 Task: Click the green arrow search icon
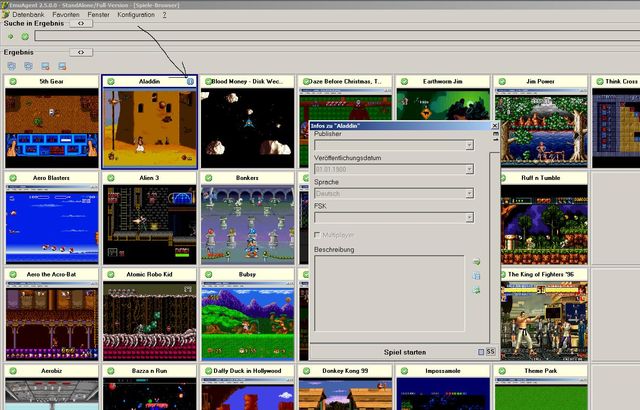point(11,37)
